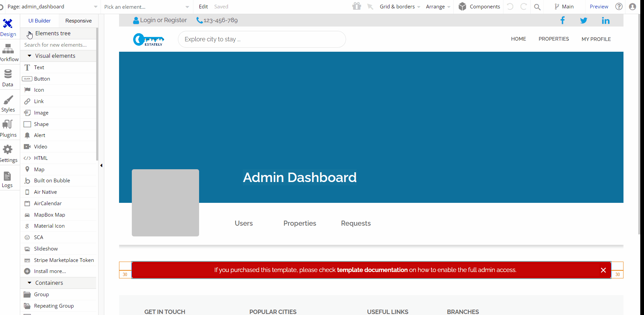Close the red alert banner
The width and height of the screenshot is (644, 315).
click(603, 270)
